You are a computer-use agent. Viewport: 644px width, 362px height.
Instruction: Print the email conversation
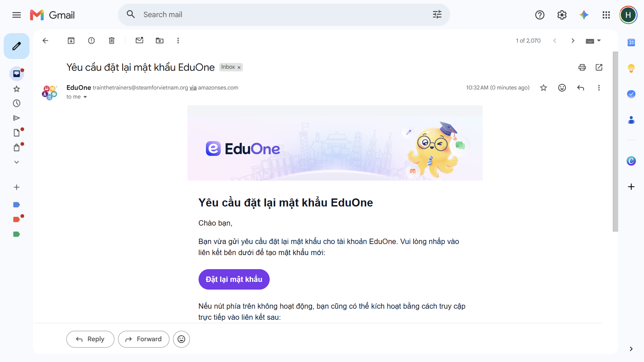point(582,67)
